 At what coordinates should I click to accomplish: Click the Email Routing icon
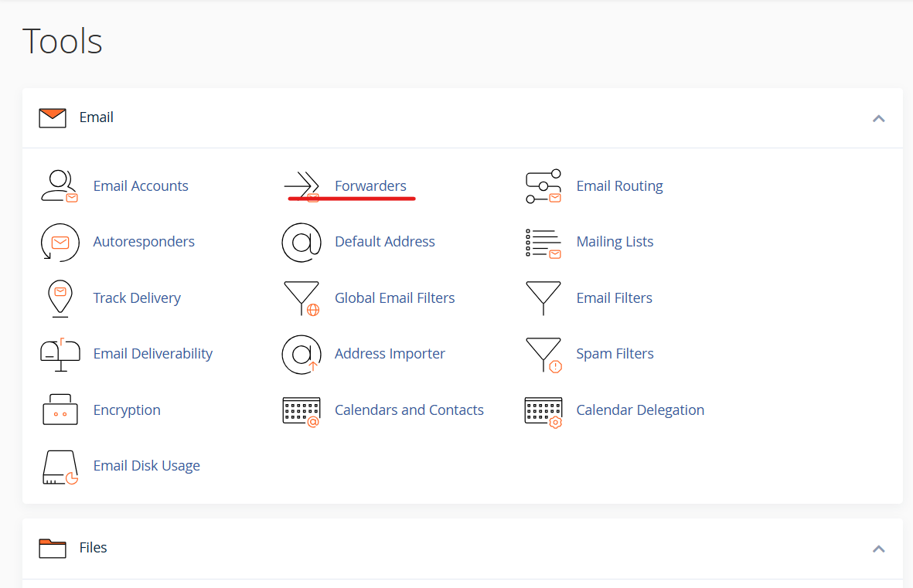tap(543, 186)
